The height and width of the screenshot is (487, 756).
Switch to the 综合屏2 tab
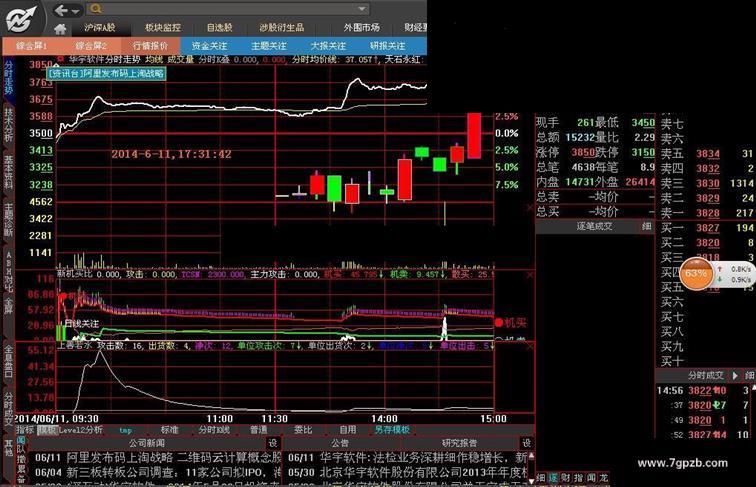[91, 46]
